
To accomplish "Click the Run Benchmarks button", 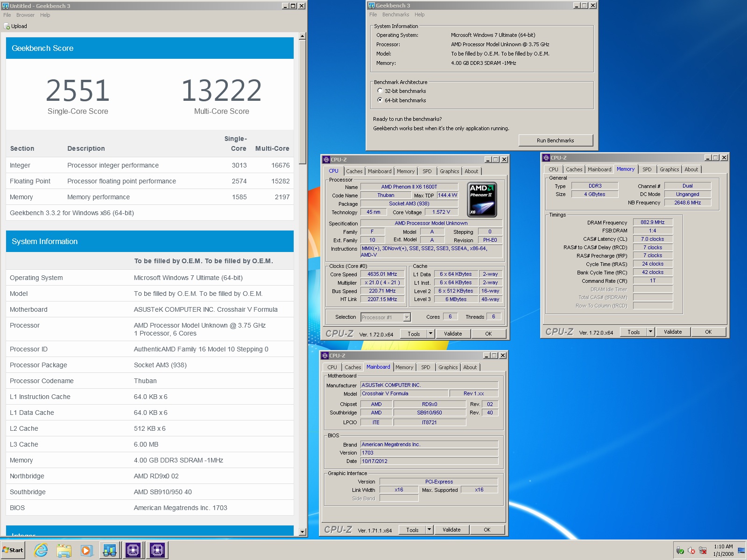I will tap(555, 140).
